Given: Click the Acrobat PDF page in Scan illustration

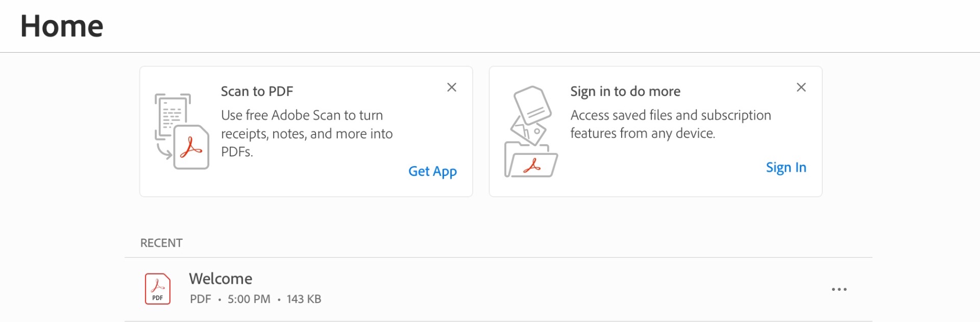Looking at the screenshot, I should pyautogui.click(x=191, y=147).
